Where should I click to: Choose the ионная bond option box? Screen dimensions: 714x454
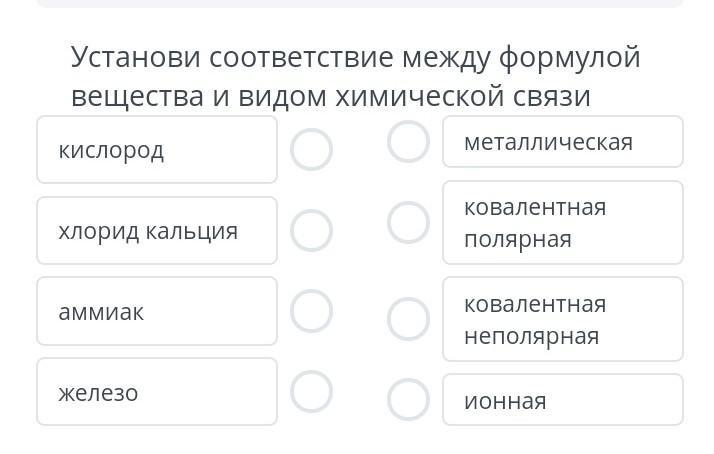pos(562,400)
